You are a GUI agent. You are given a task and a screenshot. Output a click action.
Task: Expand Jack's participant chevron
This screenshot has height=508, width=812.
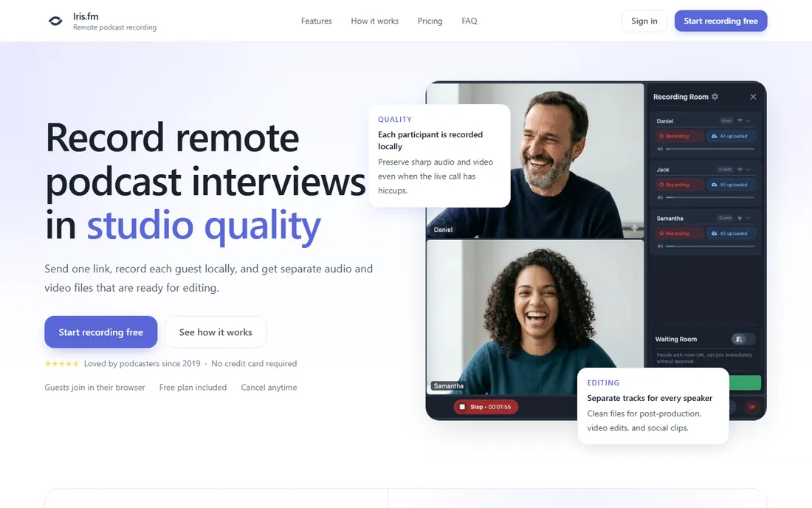click(x=749, y=169)
